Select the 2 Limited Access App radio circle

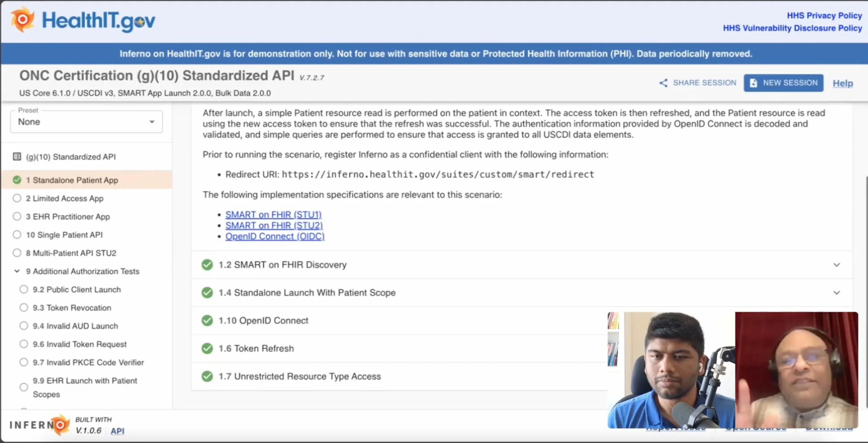point(17,198)
